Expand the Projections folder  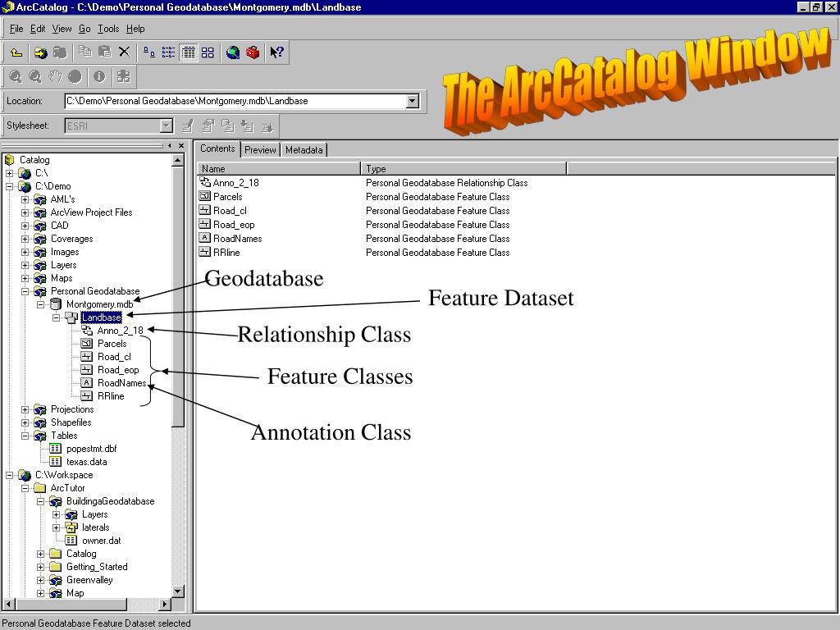[25, 409]
